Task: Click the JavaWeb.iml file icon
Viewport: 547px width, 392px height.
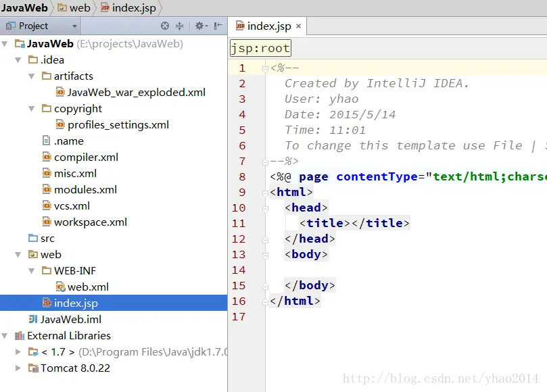Action: [33, 319]
